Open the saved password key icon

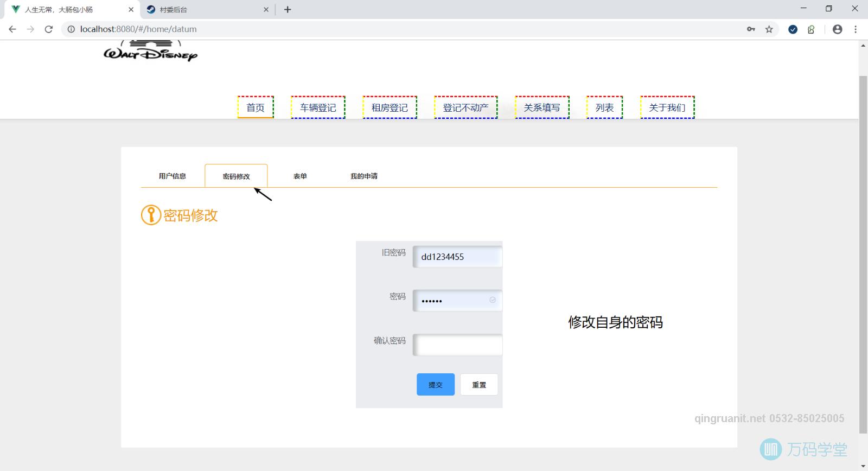pos(751,29)
